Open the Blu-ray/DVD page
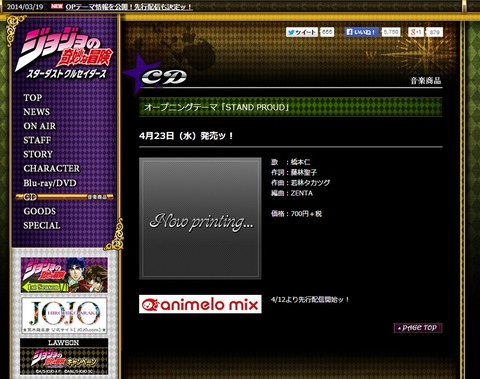The width and height of the screenshot is (480, 379). (x=50, y=183)
